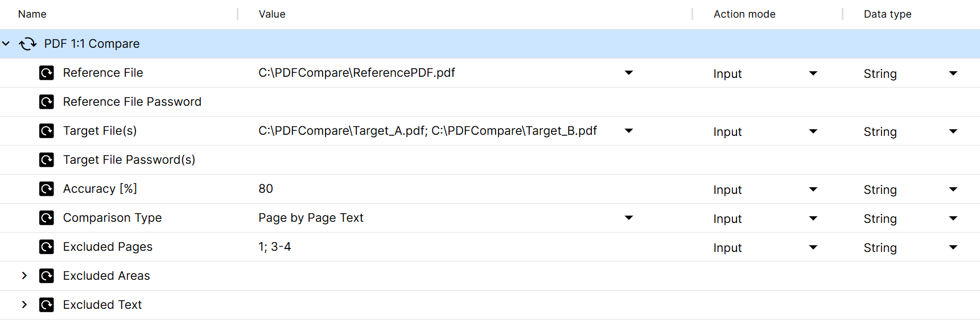
Task: Expand the Excluded Areas row
Action: [24, 276]
